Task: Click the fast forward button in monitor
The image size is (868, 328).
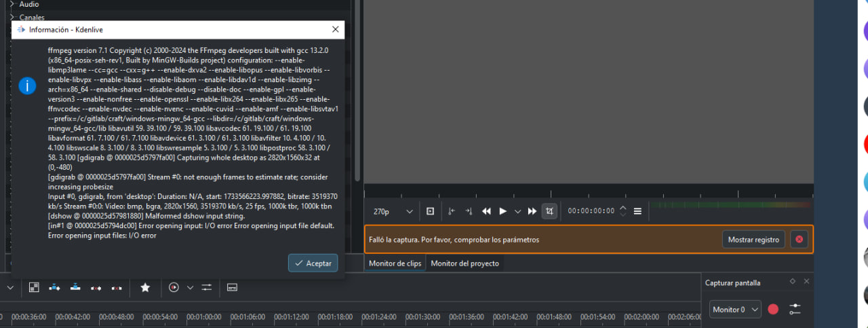Action: [x=532, y=211]
